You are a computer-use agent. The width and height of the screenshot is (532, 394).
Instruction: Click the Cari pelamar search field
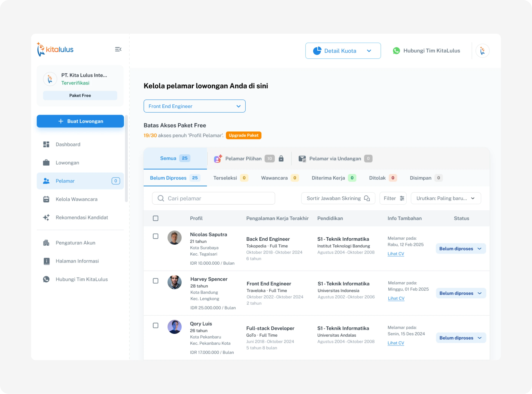coord(213,198)
